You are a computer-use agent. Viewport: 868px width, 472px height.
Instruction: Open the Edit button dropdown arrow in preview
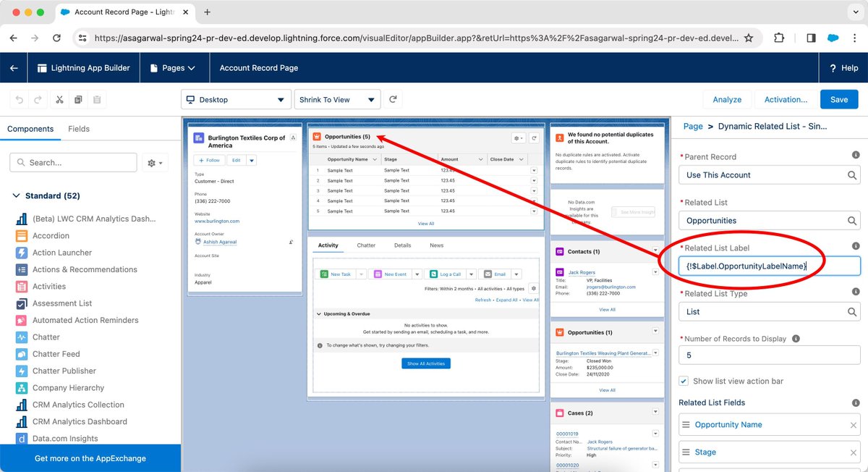[x=252, y=160]
